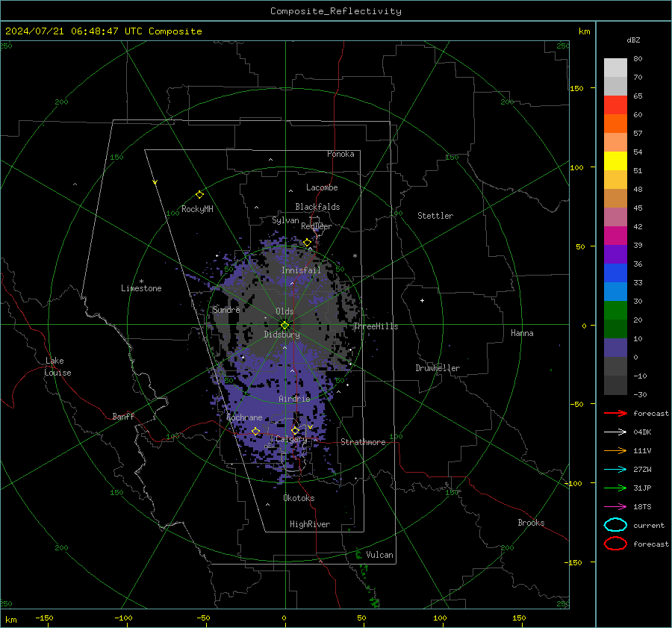Select the blue 36 dBZ color swatch
The width and height of the screenshot is (672, 628).
[x=615, y=273]
